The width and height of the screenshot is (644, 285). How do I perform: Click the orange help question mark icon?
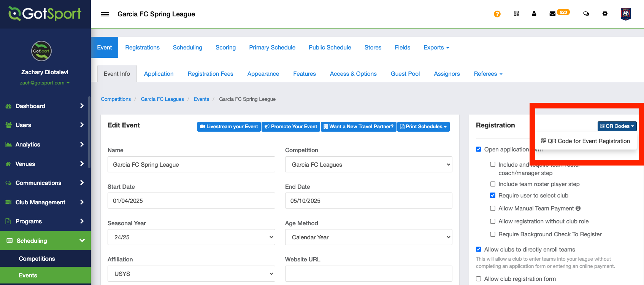[497, 14]
